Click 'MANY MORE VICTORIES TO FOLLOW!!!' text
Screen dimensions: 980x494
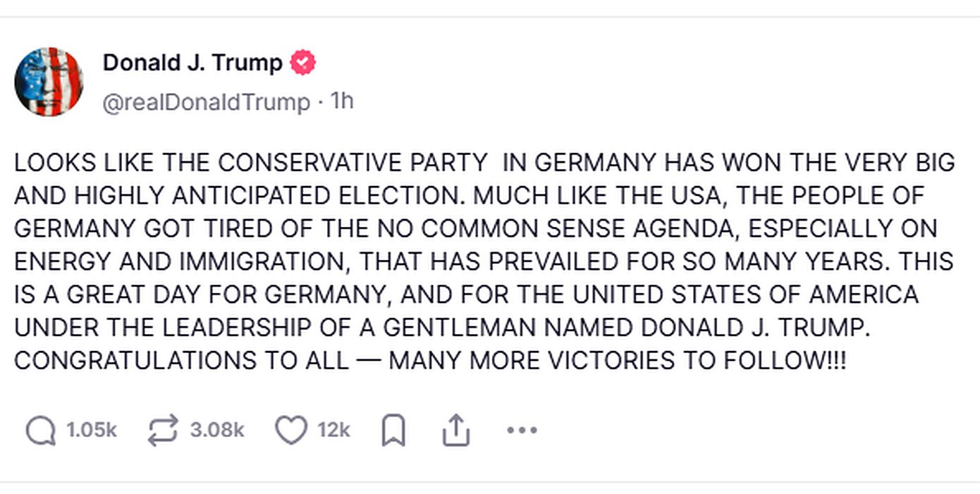pyautogui.click(x=617, y=360)
